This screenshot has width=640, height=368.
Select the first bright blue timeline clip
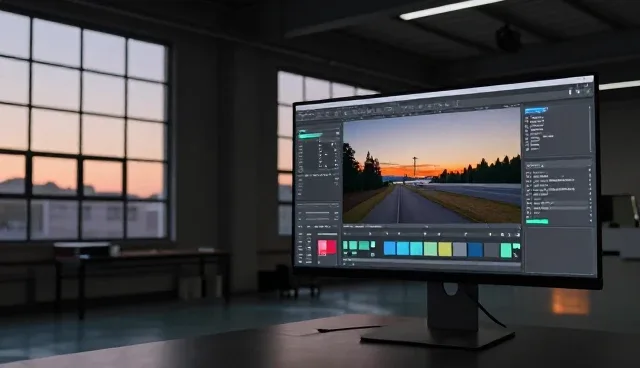[390, 248]
